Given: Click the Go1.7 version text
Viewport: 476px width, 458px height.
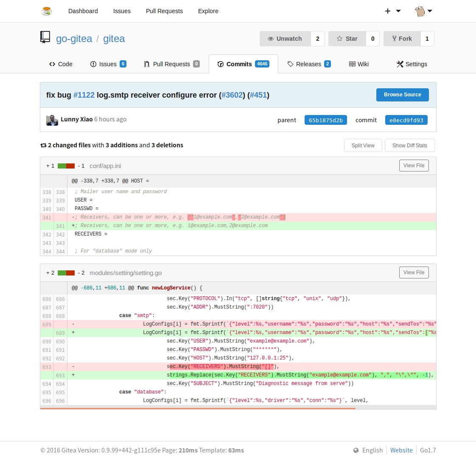Looking at the screenshot, I should click(x=428, y=450).
